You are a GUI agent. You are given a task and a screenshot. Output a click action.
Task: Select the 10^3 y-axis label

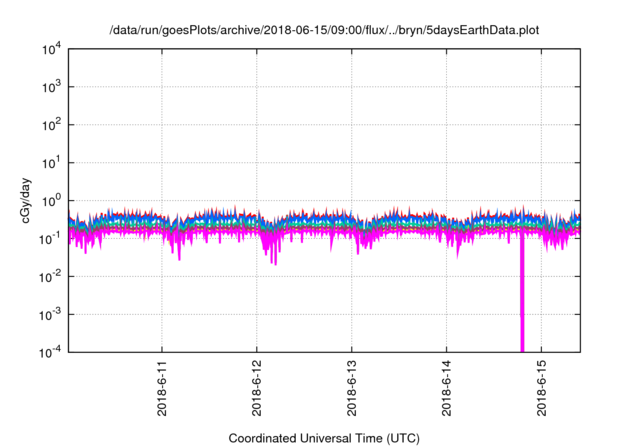tap(51, 87)
